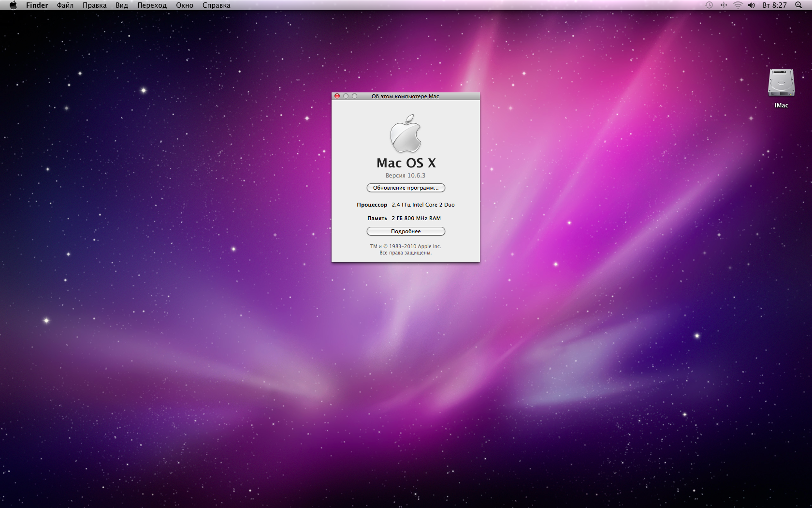Screen dimensions: 812x508
Task: Open the Окно menu
Action: (185, 5)
